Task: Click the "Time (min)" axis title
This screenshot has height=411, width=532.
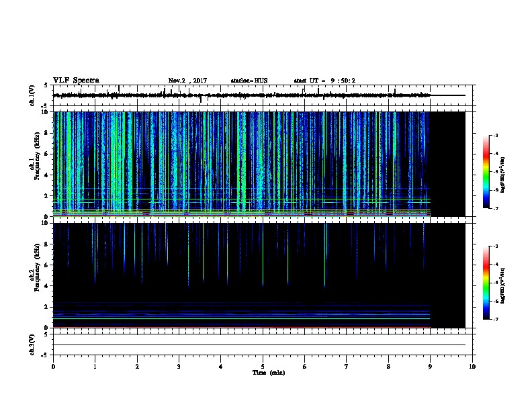Action: (269, 373)
